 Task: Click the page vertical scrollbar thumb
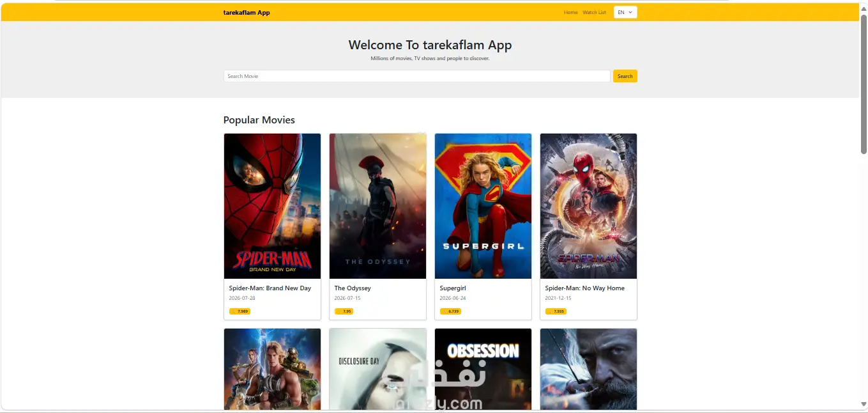coord(864,83)
